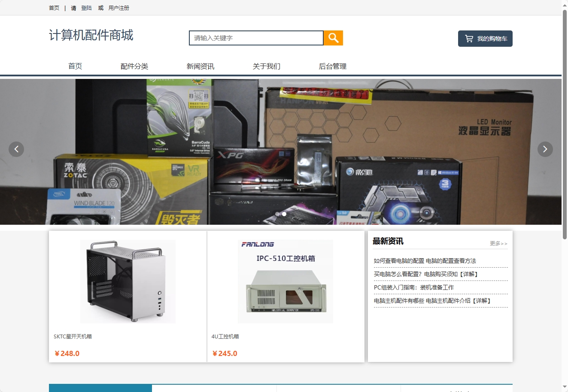Open article PC组装入门指南：装机准备工作
Screen dimensions: 568x392
tap(415, 287)
